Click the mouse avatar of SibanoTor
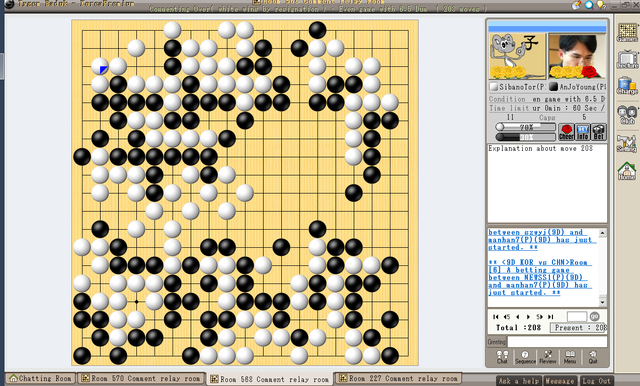Image resolution: width=640 pixels, height=386 pixels. click(517, 56)
